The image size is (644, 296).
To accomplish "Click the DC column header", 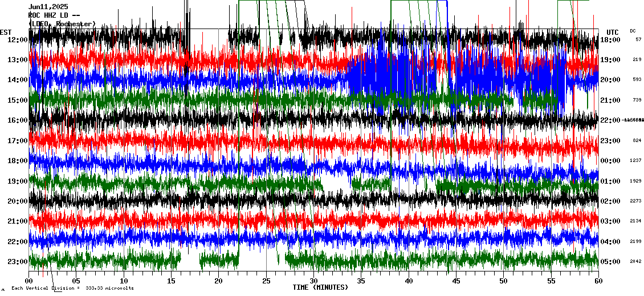I will click(633, 31).
